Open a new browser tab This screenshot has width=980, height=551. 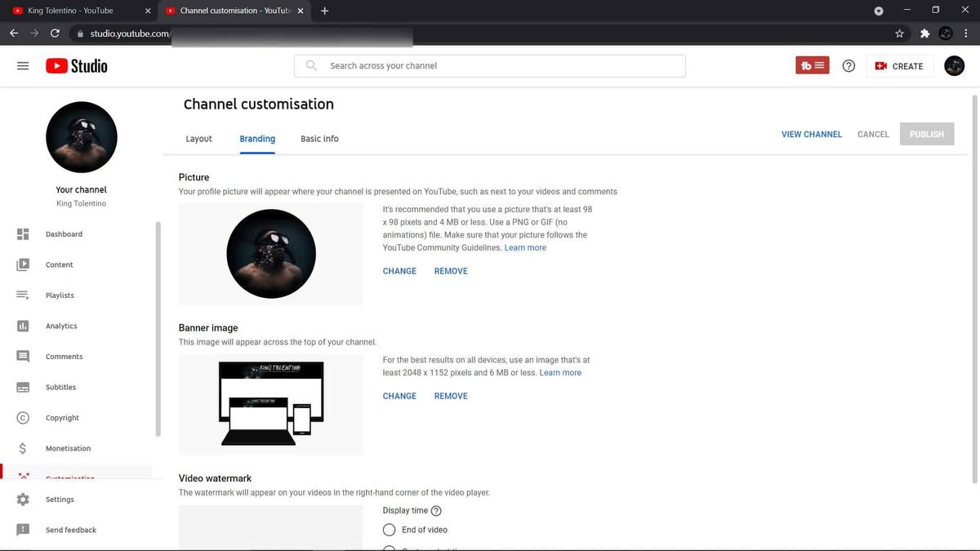pyautogui.click(x=325, y=11)
